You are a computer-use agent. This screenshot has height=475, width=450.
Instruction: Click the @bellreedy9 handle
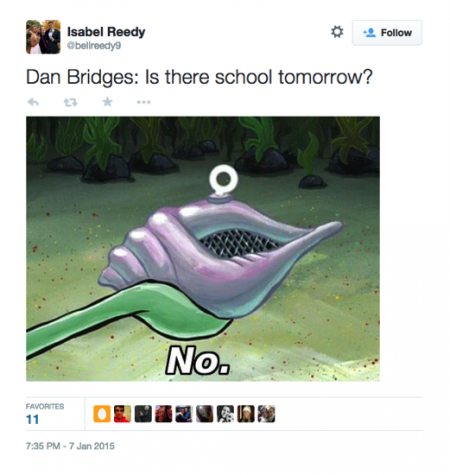(x=94, y=46)
